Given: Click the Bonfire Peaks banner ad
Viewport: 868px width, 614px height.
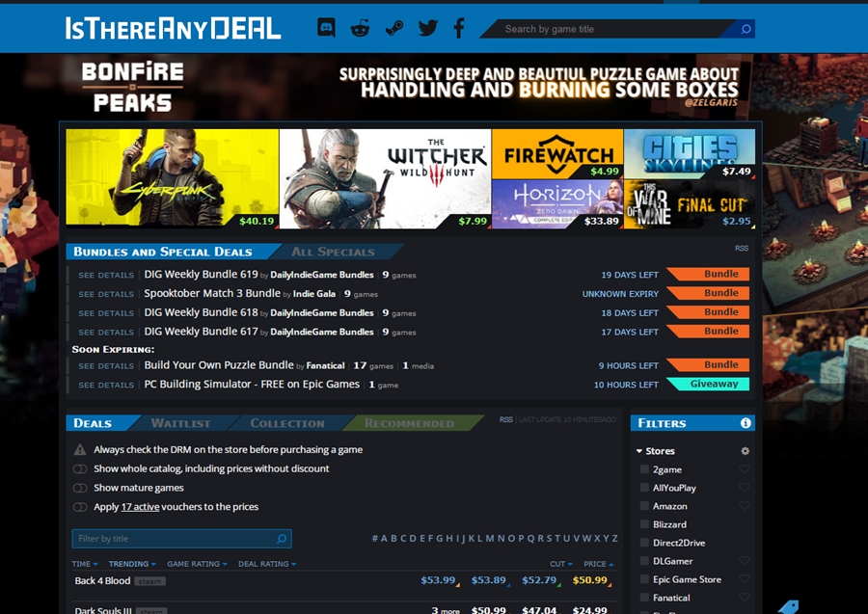Looking at the screenshot, I should (410, 87).
